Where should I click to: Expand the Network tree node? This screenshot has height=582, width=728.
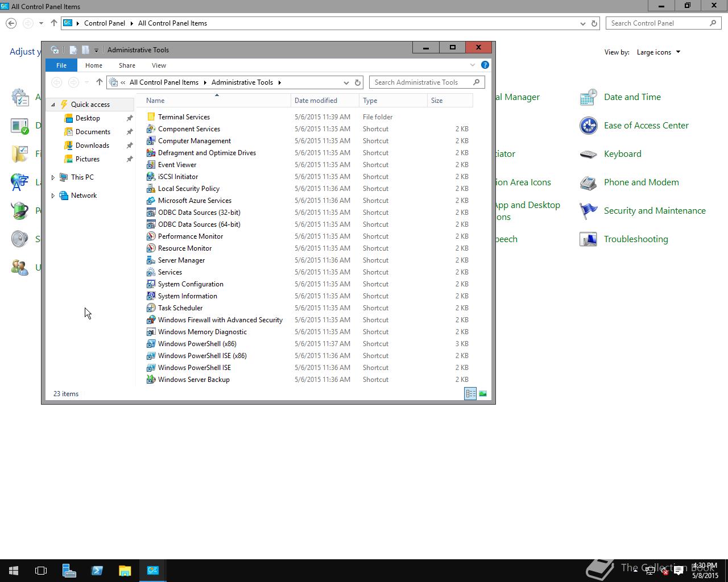point(53,196)
